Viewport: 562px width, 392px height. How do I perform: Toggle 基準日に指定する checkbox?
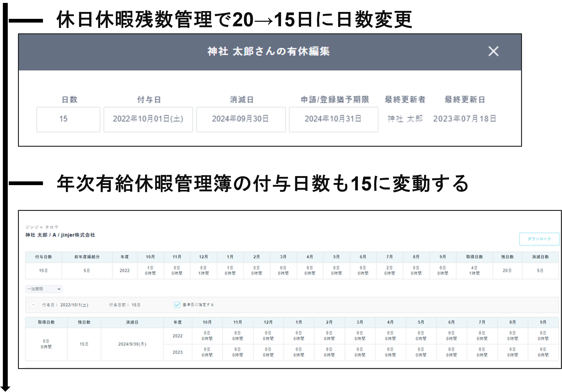[177, 305]
